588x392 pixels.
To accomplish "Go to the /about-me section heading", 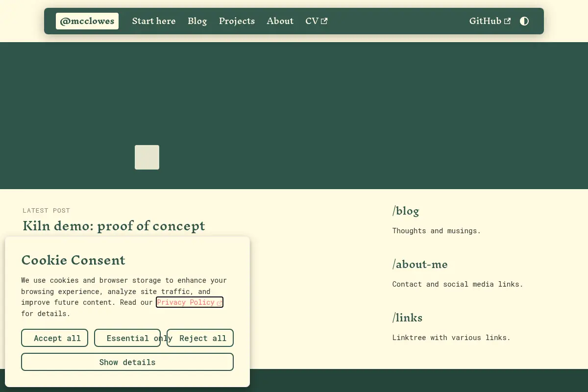I will click(420, 264).
